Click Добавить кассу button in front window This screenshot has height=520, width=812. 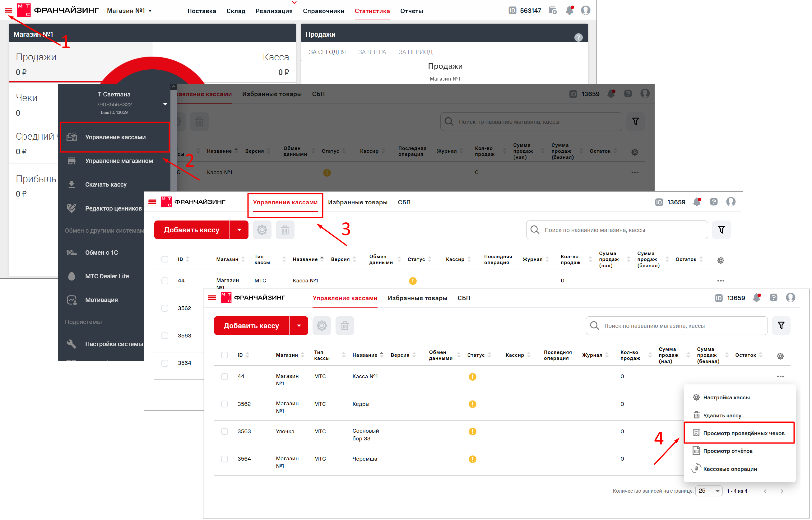click(252, 326)
